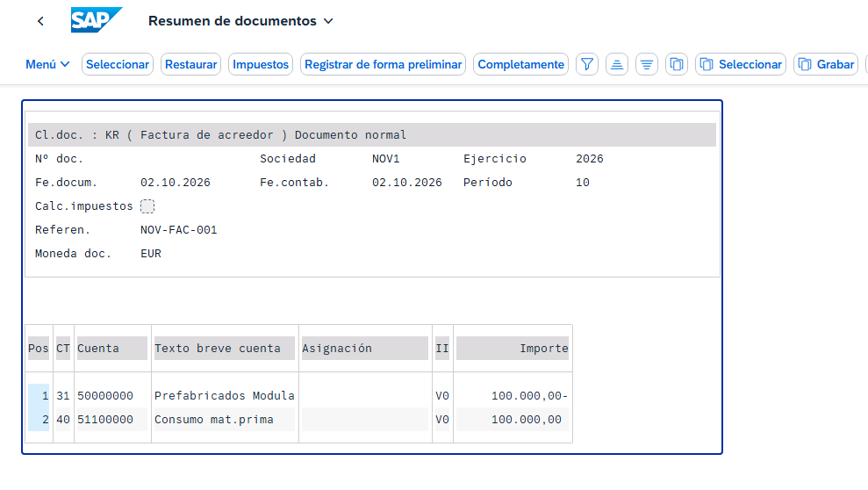Click the sort descending icon

point(647,64)
